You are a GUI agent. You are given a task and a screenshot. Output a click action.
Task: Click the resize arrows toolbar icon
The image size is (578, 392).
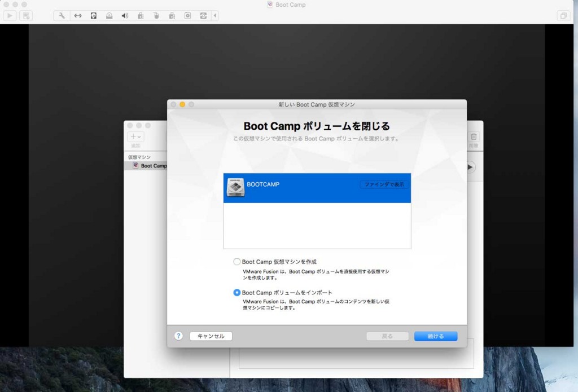click(78, 15)
